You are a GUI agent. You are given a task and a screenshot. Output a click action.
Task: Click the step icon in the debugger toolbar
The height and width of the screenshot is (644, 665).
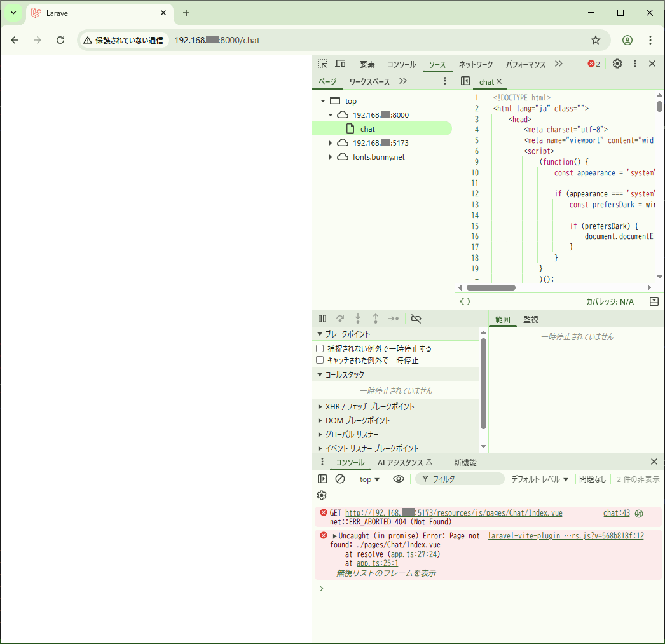(x=394, y=319)
